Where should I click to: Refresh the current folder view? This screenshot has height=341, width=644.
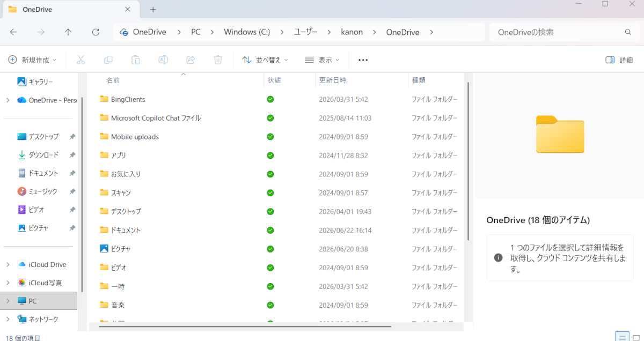click(96, 32)
